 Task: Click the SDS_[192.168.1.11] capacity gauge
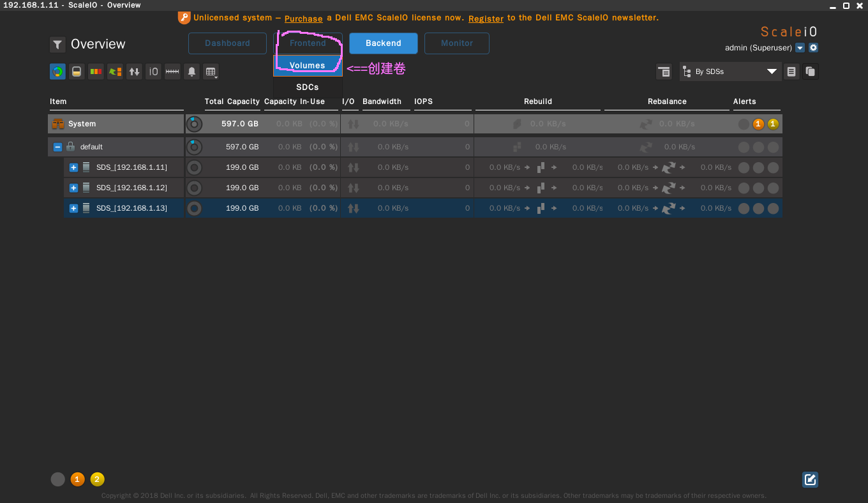[194, 167]
